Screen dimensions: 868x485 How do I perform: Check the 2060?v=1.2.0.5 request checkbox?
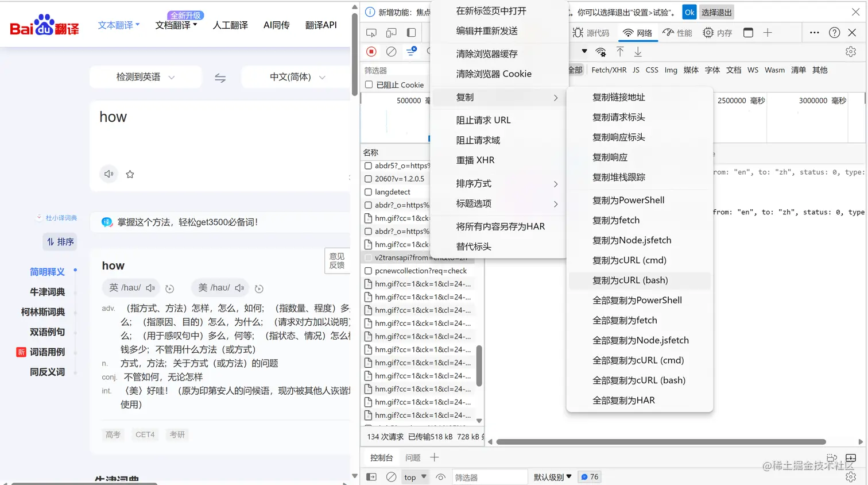point(369,179)
